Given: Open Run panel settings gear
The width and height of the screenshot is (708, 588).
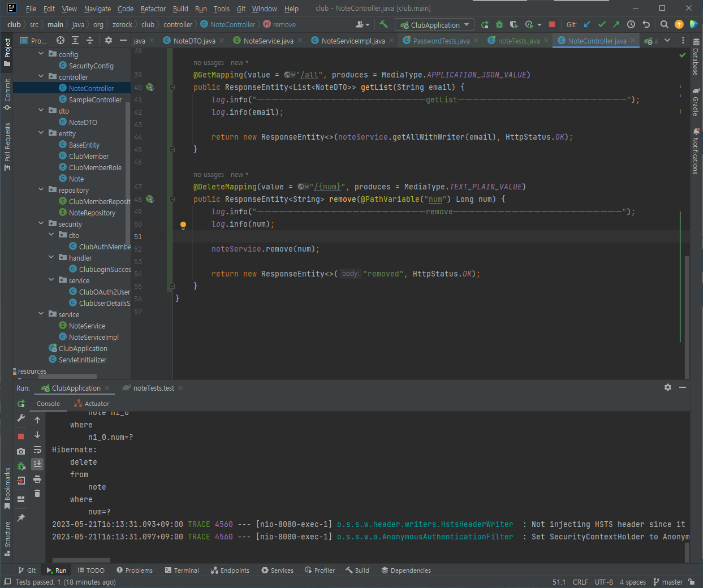Looking at the screenshot, I should tap(668, 387).
